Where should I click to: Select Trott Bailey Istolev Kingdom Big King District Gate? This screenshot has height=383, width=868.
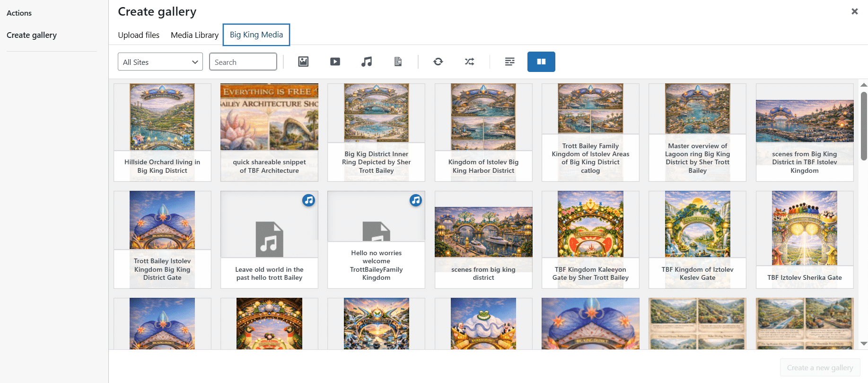point(162,240)
